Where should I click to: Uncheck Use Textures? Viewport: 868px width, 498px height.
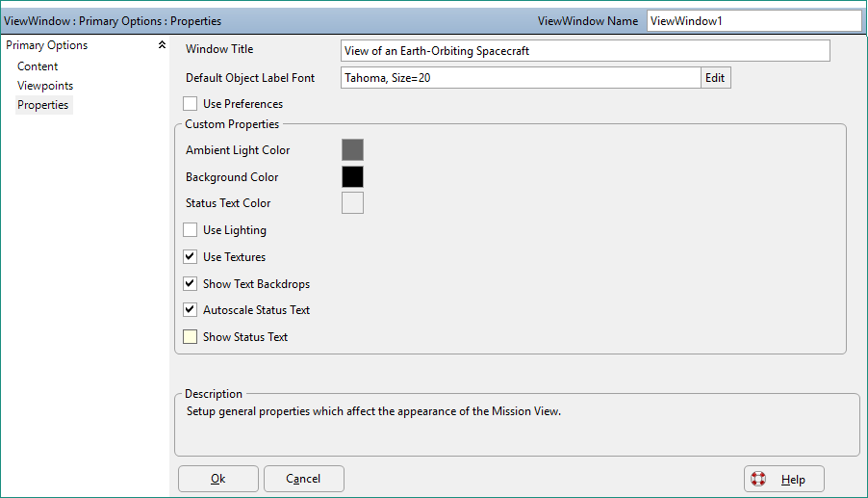coord(190,256)
